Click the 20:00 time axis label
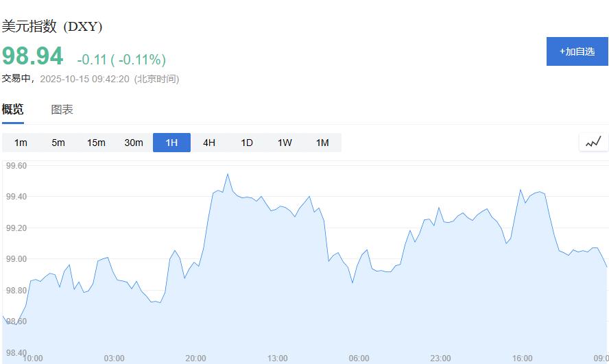The width and height of the screenshot is (609, 364). click(195, 359)
